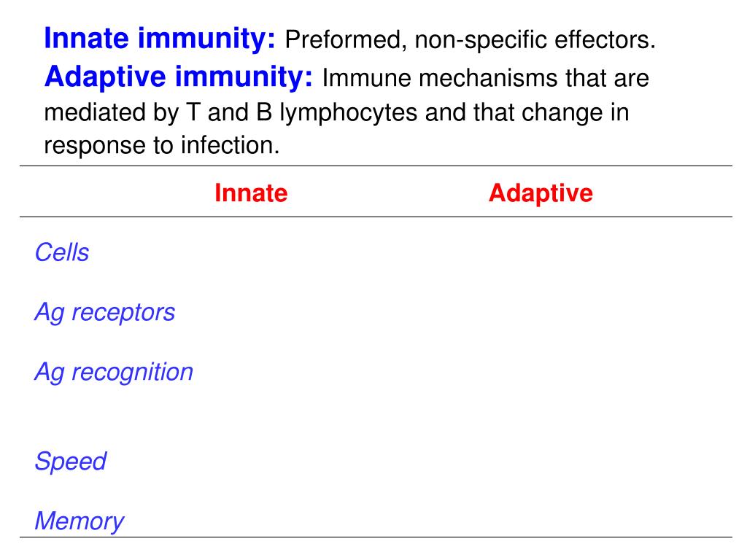Image resolution: width=747 pixels, height=560 pixels.
Task: Select the "Ag recognition" row label
Action: 114,372
